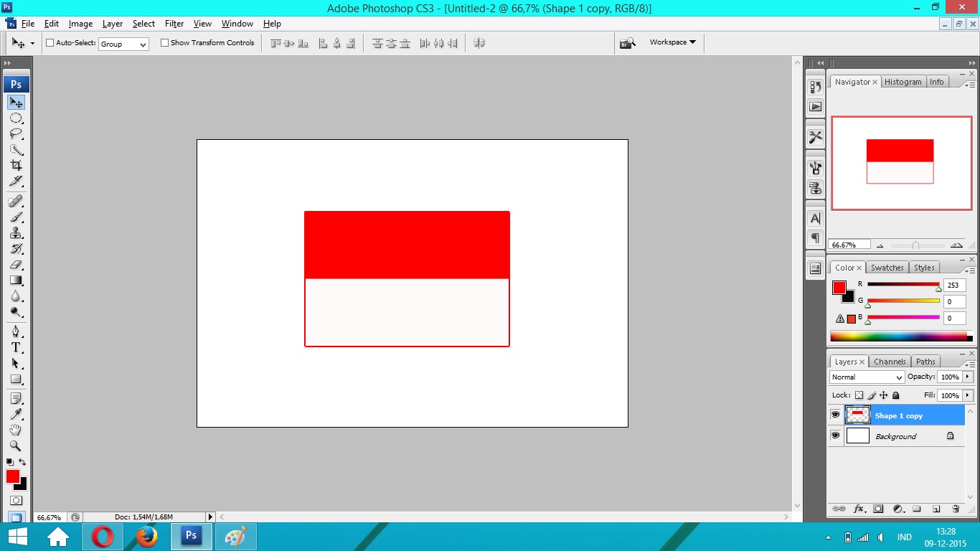This screenshot has height=551, width=980.
Task: Select the Notes tool
Action: coord(16,398)
